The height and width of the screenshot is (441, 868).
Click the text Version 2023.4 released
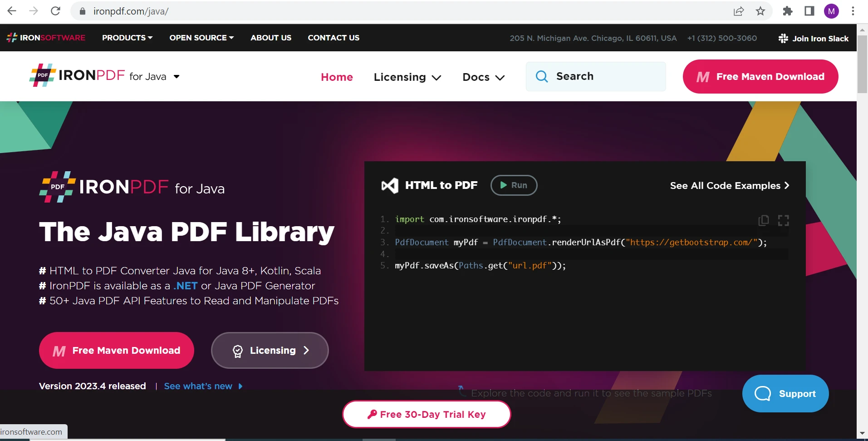(x=93, y=386)
